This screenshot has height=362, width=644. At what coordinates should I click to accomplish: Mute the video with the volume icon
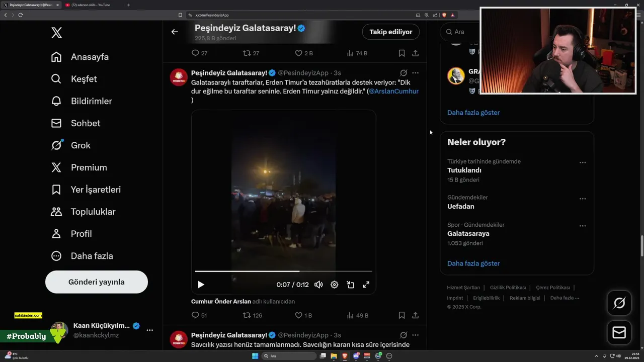click(318, 285)
